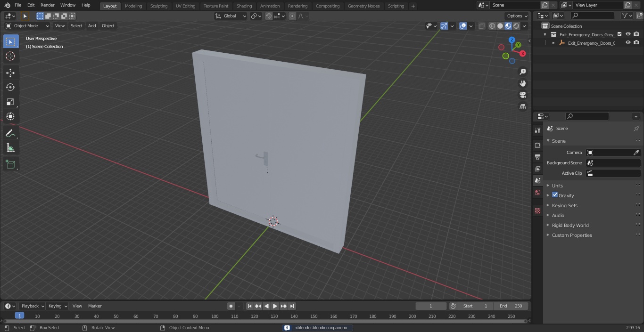
Task: Hide the Exit_Emergency_Doors armature object eye icon
Action: coord(628,42)
